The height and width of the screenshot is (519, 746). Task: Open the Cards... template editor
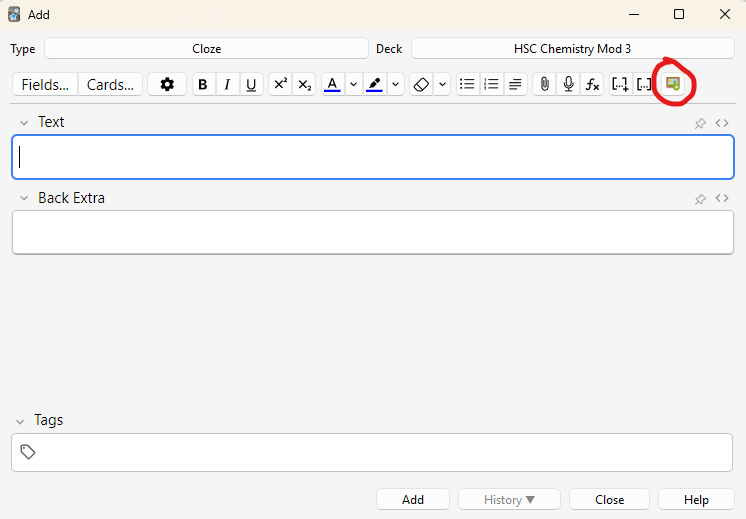point(110,85)
